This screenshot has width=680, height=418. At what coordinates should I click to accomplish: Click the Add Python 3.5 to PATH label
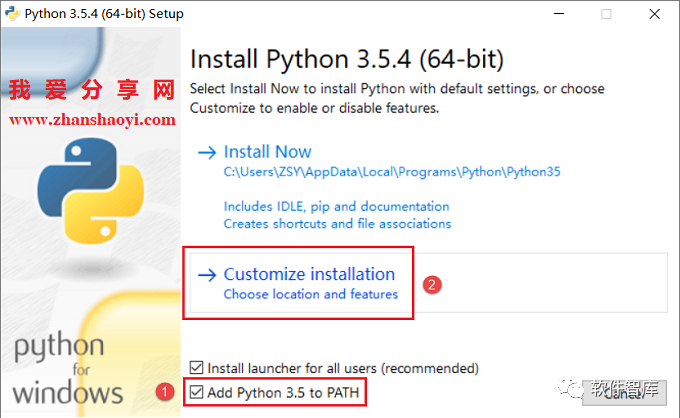(x=283, y=391)
